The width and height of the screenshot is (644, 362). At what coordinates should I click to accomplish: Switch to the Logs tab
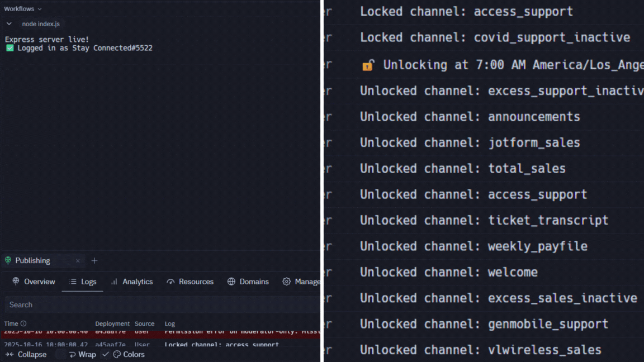(83, 282)
